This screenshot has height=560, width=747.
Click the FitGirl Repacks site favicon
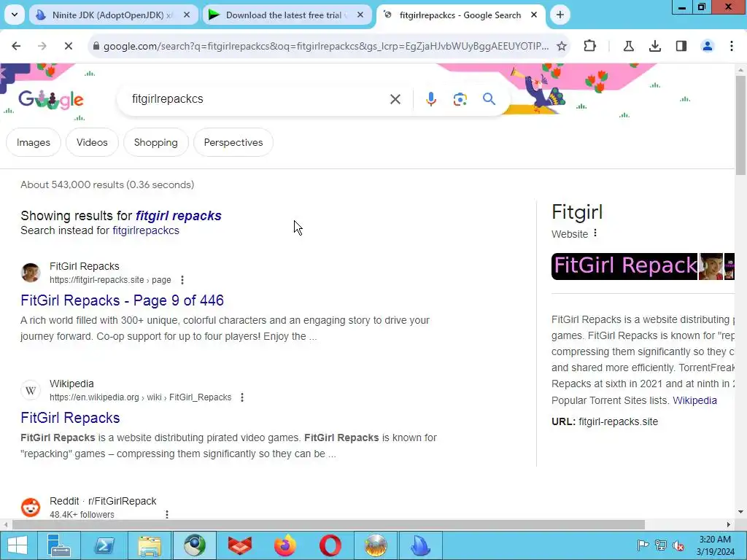pyautogui.click(x=31, y=273)
